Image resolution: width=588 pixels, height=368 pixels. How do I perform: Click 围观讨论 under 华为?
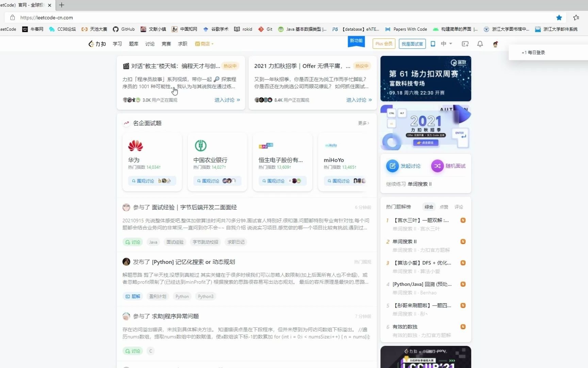tap(152, 181)
